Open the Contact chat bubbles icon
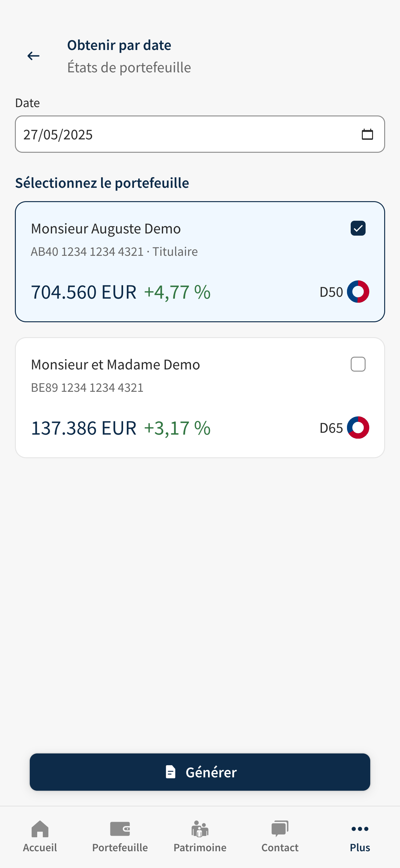This screenshot has height=868, width=400. click(280, 829)
